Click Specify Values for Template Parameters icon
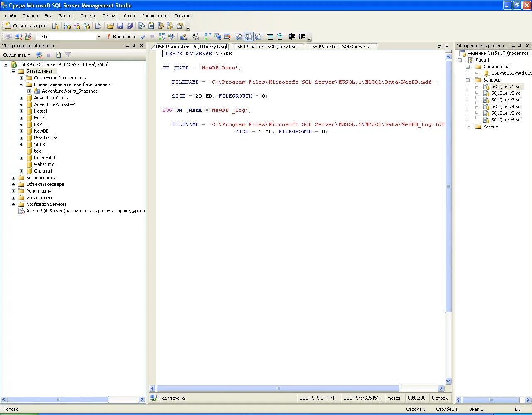 coord(196,37)
